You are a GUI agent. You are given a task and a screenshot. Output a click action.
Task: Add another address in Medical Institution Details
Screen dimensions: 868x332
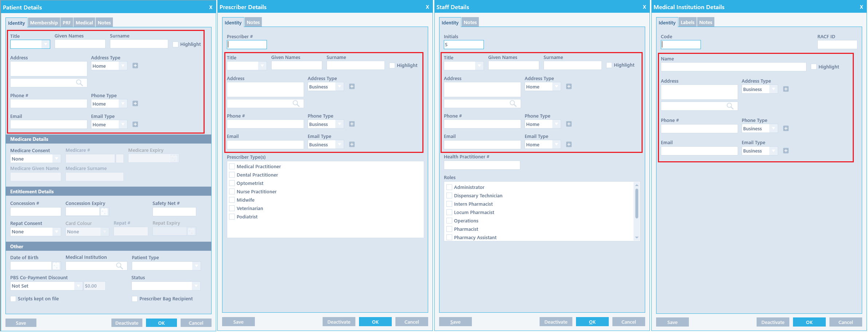click(x=786, y=89)
